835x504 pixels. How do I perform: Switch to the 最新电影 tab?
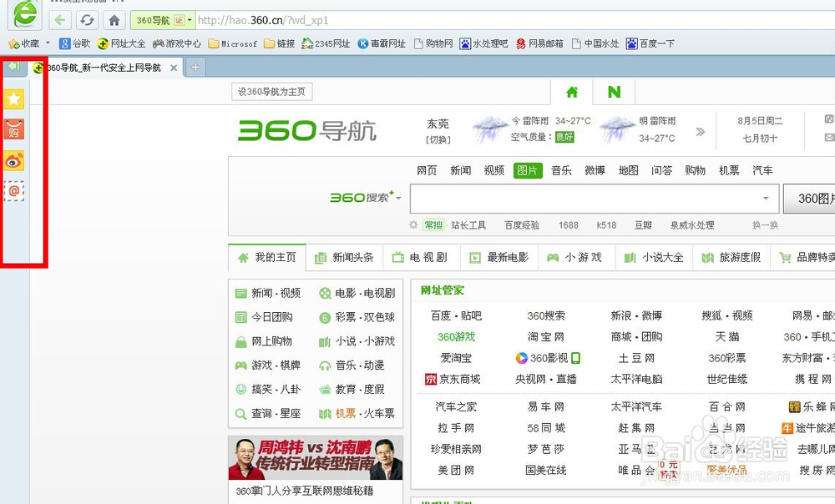(x=499, y=258)
